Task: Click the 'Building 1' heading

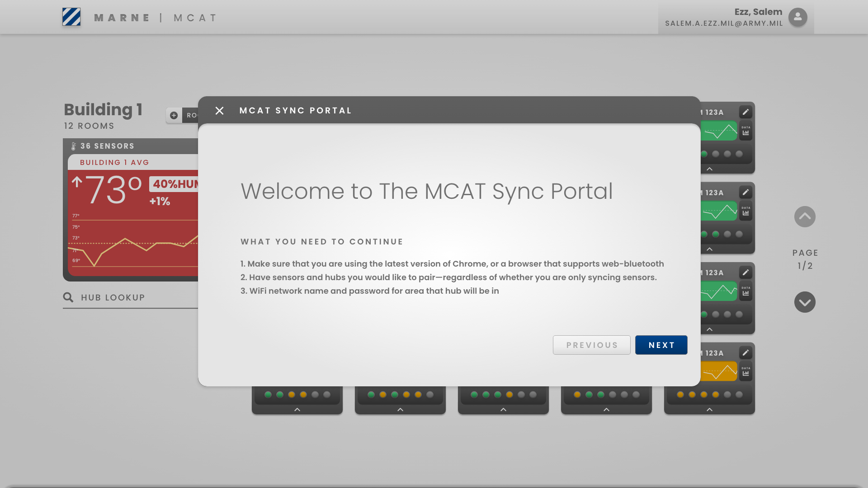Action: 103,109
